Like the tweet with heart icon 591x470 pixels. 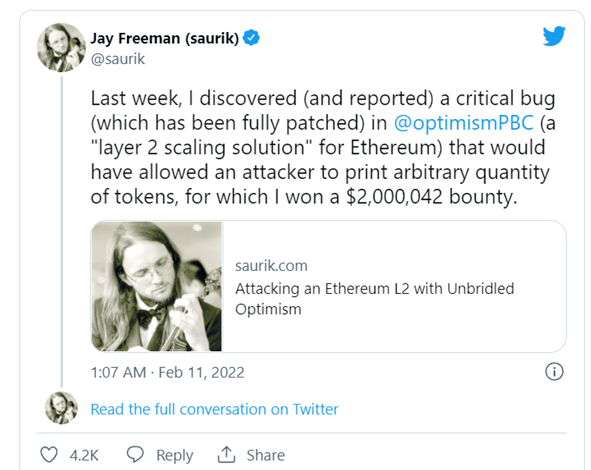point(49,455)
